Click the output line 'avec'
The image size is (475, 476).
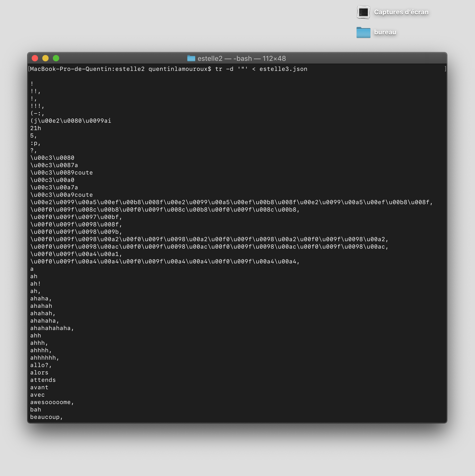[x=38, y=395]
